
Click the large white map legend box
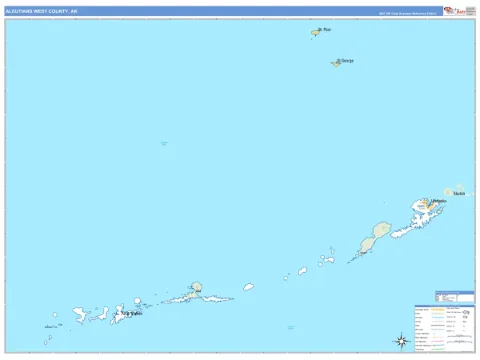coord(444,328)
